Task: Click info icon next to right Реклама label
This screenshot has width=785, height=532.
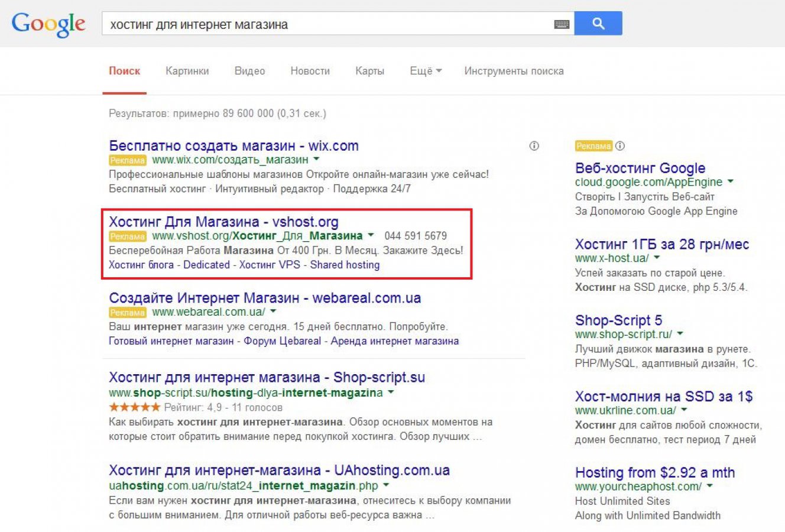Action: [x=619, y=146]
